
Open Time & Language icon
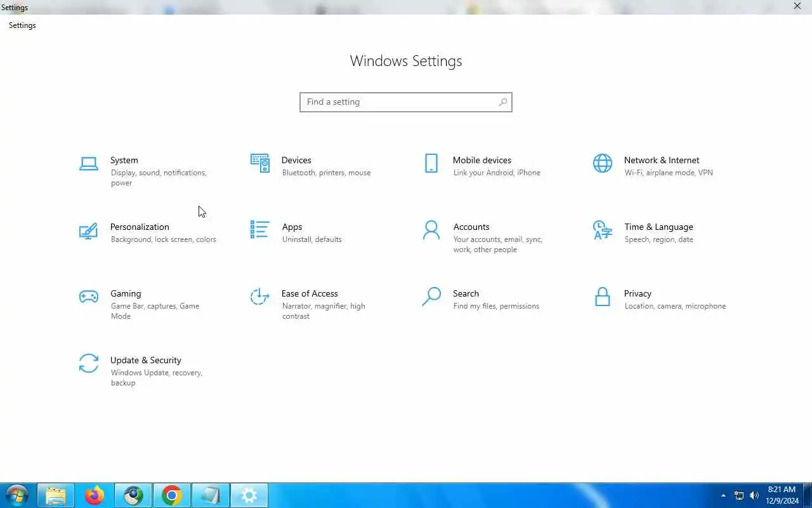[603, 230]
